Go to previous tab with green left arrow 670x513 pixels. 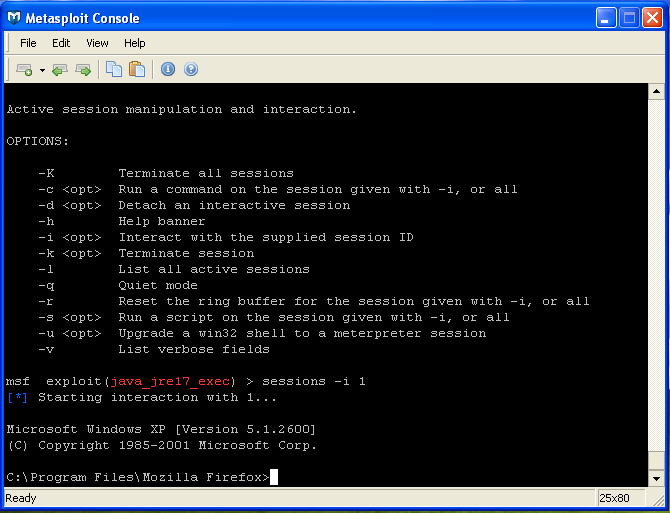pos(60,70)
